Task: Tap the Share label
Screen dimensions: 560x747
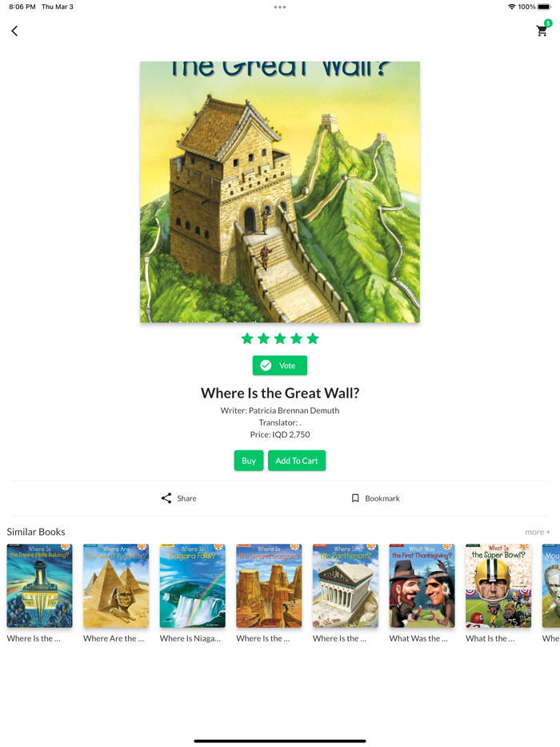Action: (187, 498)
